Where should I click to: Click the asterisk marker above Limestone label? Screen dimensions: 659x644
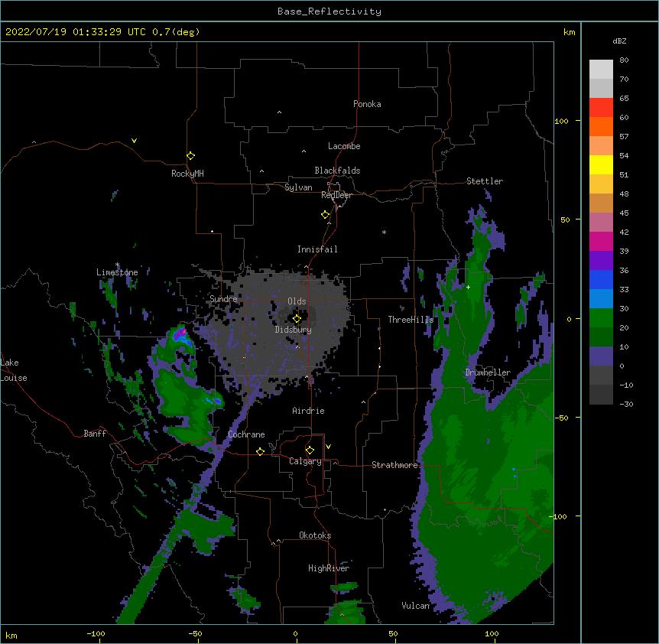coord(118,265)
